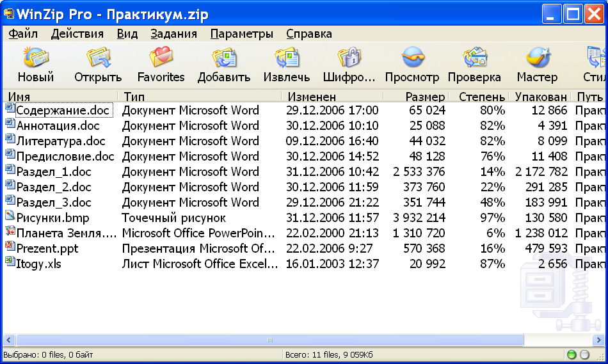608x364 pixels.
Task: Click the horizontal scrollbar left arrow
Action: tap(8, 340)
